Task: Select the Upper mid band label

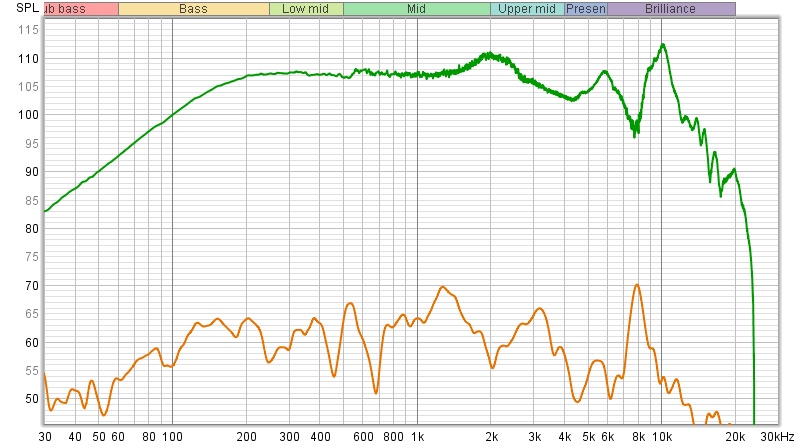Action: coord(527,9)
